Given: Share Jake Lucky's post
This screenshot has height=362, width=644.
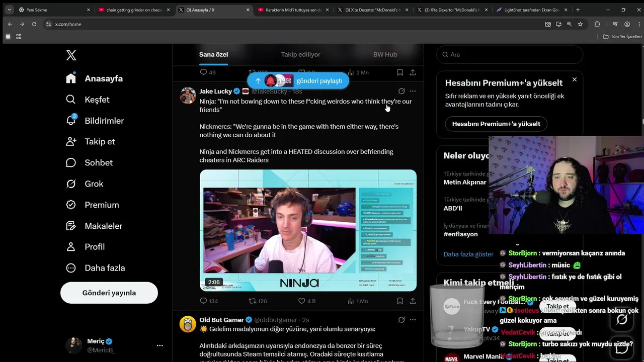Looking at the screenshot, I should pos(413,301).
